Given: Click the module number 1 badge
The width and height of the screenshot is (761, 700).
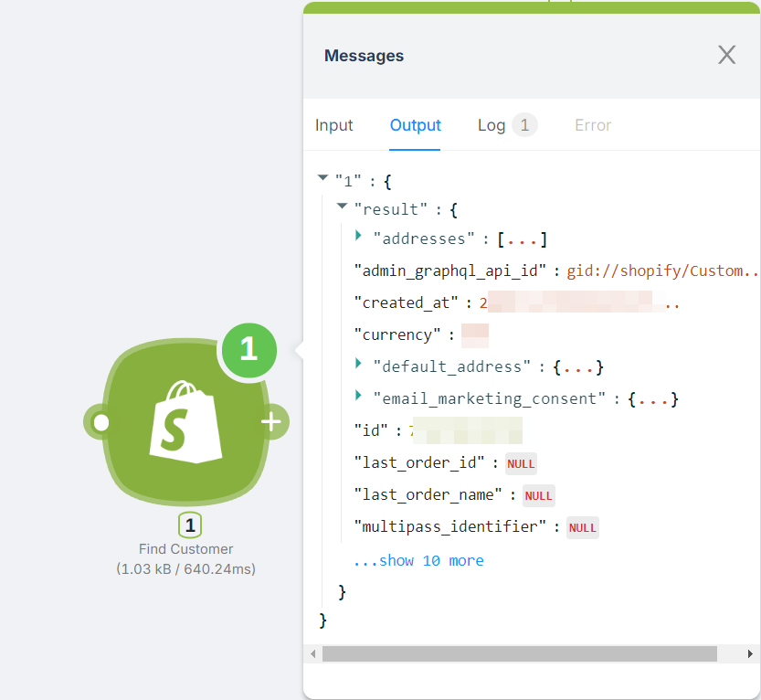Looking at the screenshot, I should pos(190,525).
